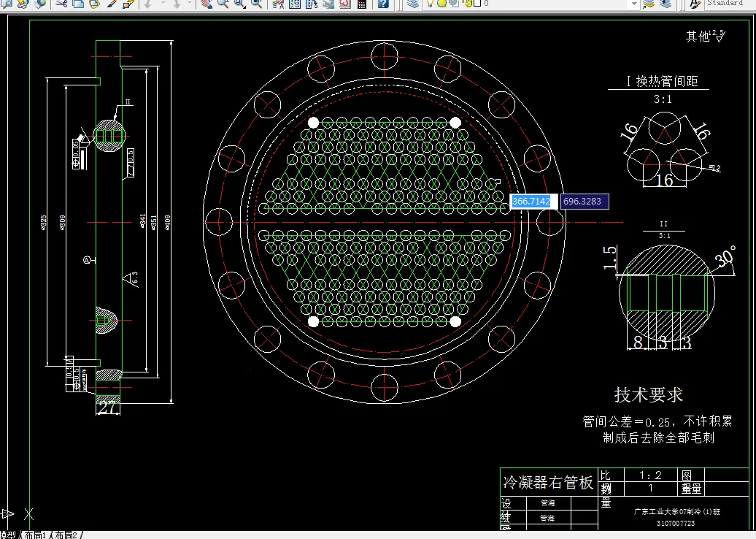Open the Layer Properties Manager icon
Image resolution: width=756 pixels, height=539 pixels.
[x=413, y=4]
